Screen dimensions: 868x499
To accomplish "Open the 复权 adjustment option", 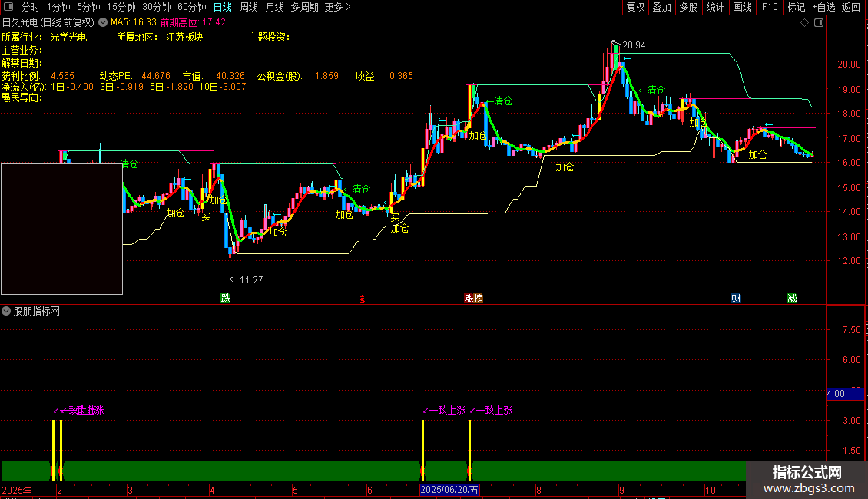I will (x=635, y=7).
